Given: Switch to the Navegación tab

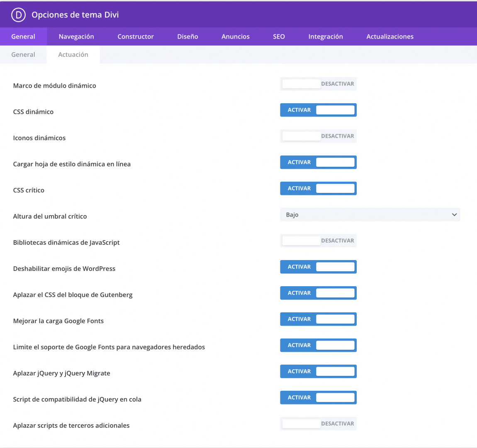Looking at the screenshot, I should tap(76, 37).
